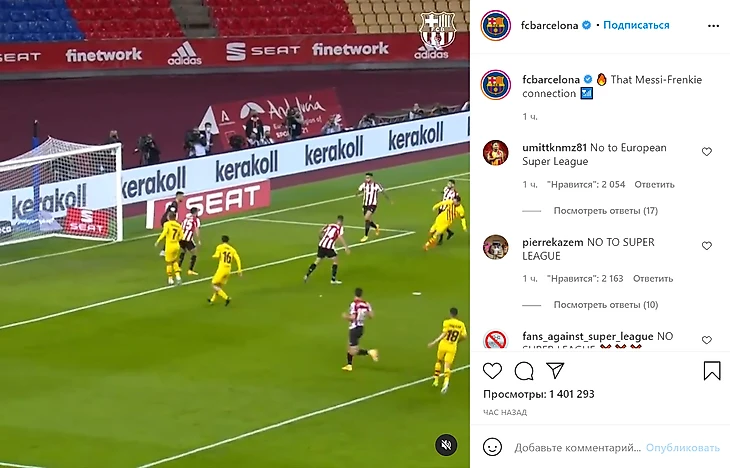This screenshot has height=468, width=730.
Task: Share post via paper plane icon
Action: (x=555, y=371)
